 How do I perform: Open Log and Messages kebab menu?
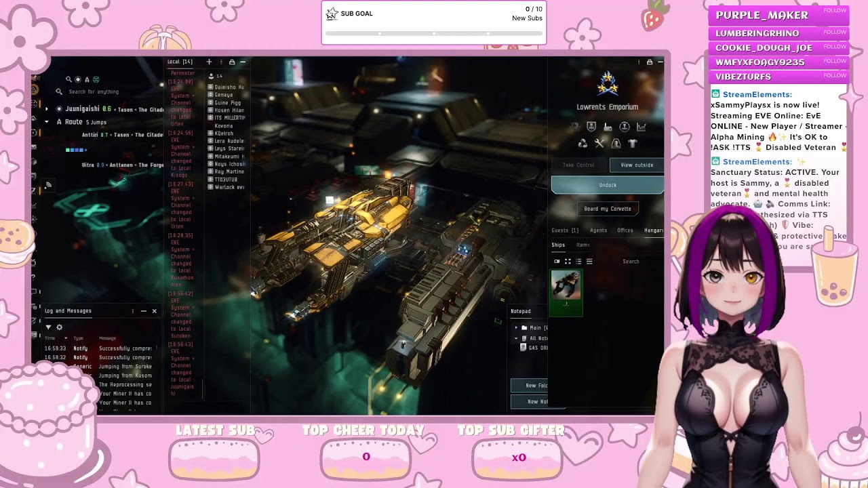pyautogui.click(x=133, y=311)
